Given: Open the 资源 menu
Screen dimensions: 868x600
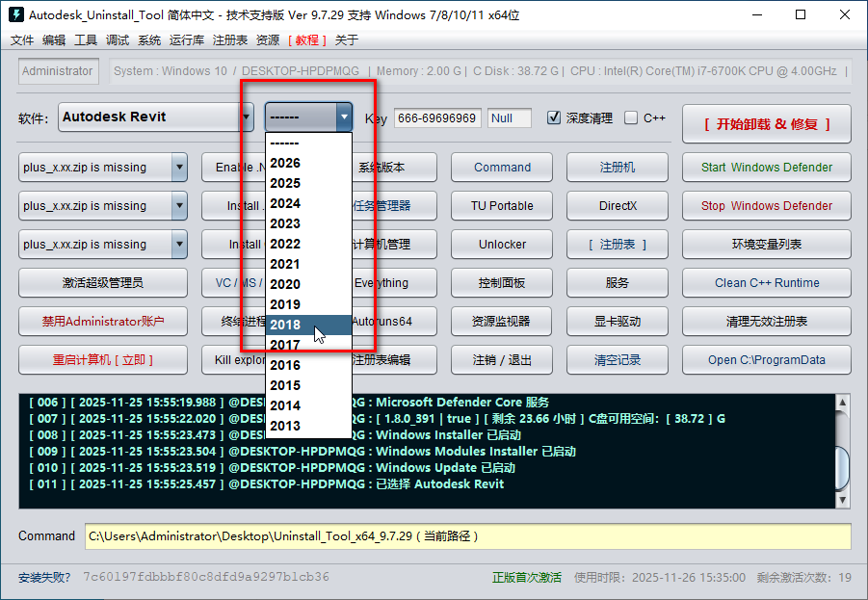Looking at the screenshot, I should [x=268, y=39].
